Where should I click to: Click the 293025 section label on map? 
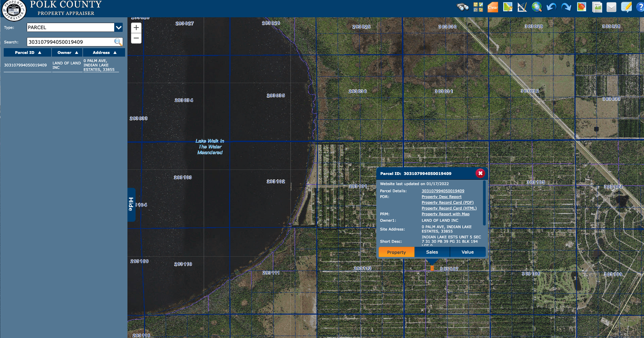pyautogui.click(x=361, y=27)
